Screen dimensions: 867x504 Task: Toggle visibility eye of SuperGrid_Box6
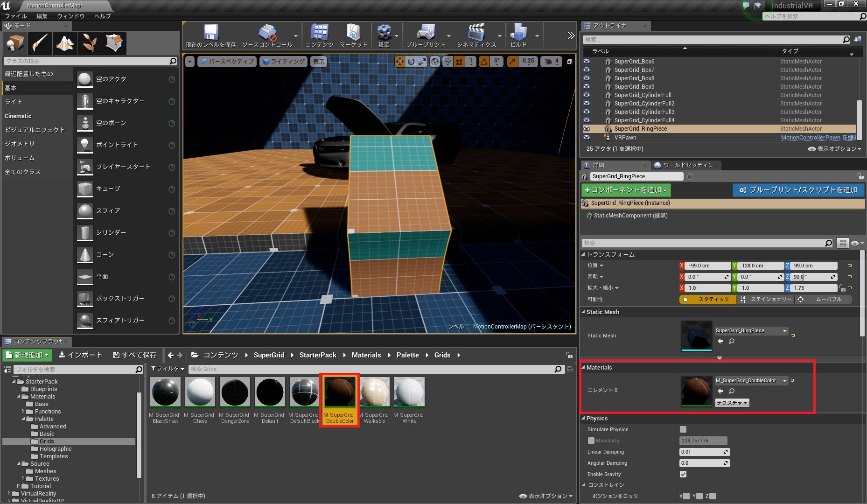pos(587,61)
